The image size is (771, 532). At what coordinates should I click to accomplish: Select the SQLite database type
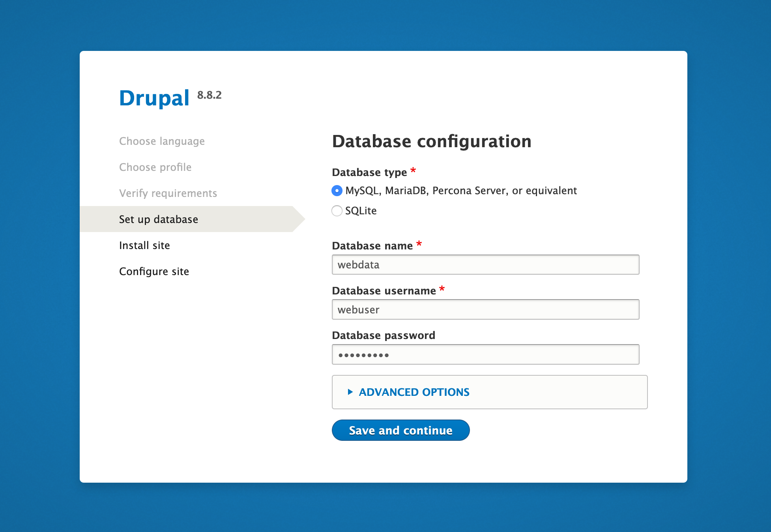337,211
